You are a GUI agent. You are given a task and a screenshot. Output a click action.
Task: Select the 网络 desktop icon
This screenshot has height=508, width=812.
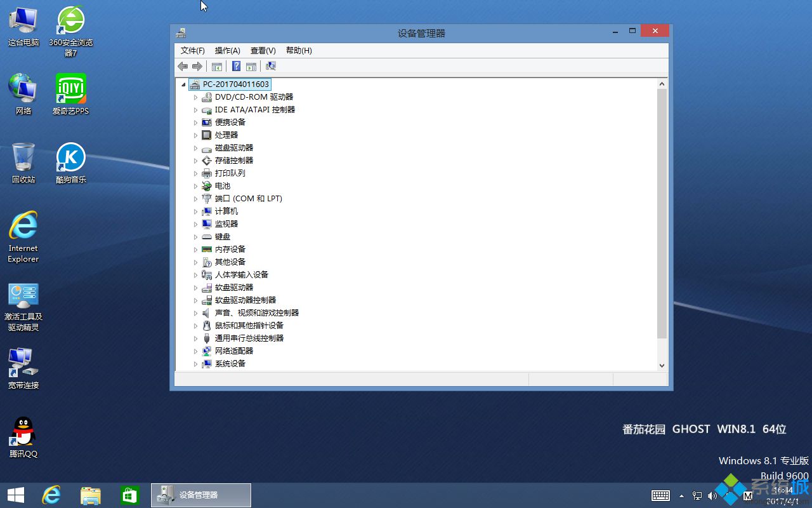click(23, 94)
